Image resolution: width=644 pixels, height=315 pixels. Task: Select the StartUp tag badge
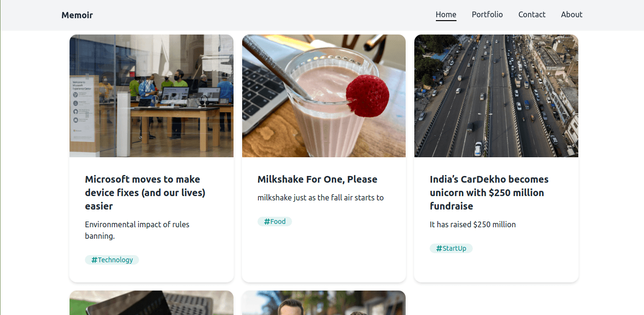coord(451,248)
